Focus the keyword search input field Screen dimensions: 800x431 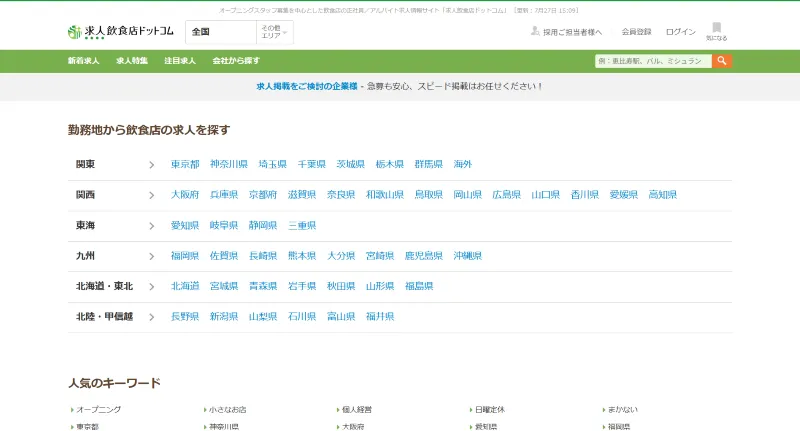[653, 61]
